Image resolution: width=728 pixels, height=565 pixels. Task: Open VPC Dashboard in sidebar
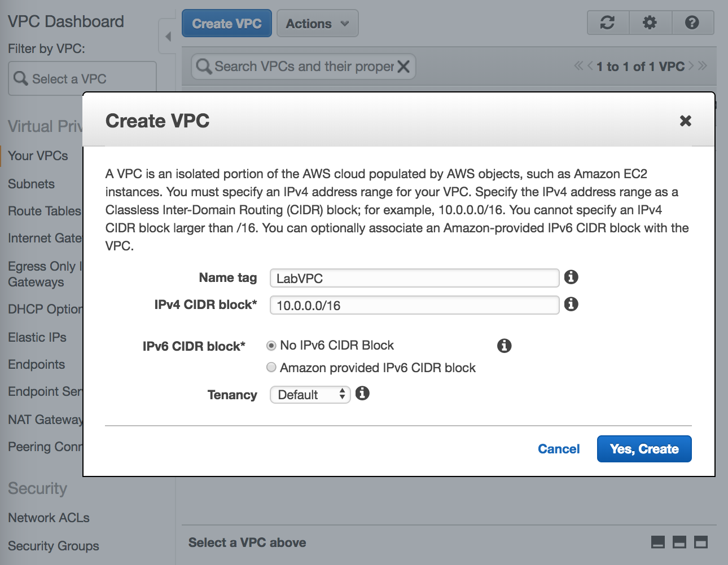pyautogui.click(x=66, y=21)
